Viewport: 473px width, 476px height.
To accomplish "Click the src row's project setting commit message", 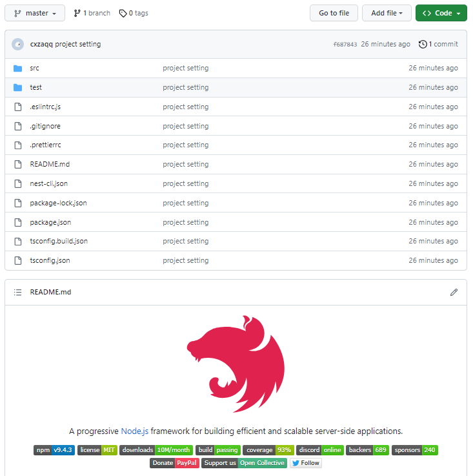I will coord(186,68).
